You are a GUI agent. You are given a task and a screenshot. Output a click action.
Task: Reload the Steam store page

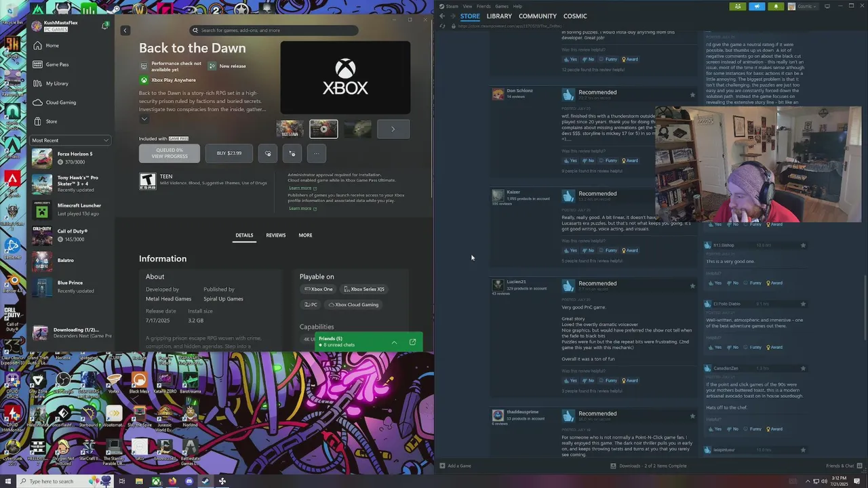point(442,26)
